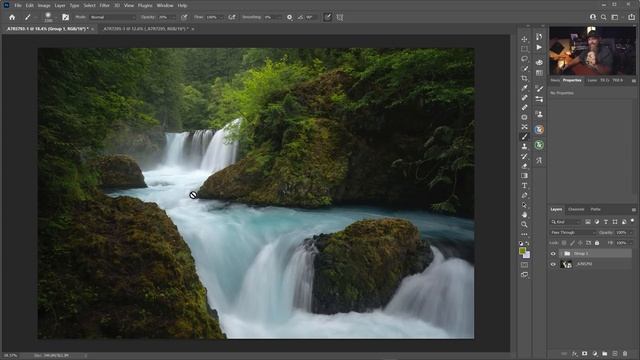Toggle airbrush build-up effects
Viewport: 640px width, 360px height.
232,17
